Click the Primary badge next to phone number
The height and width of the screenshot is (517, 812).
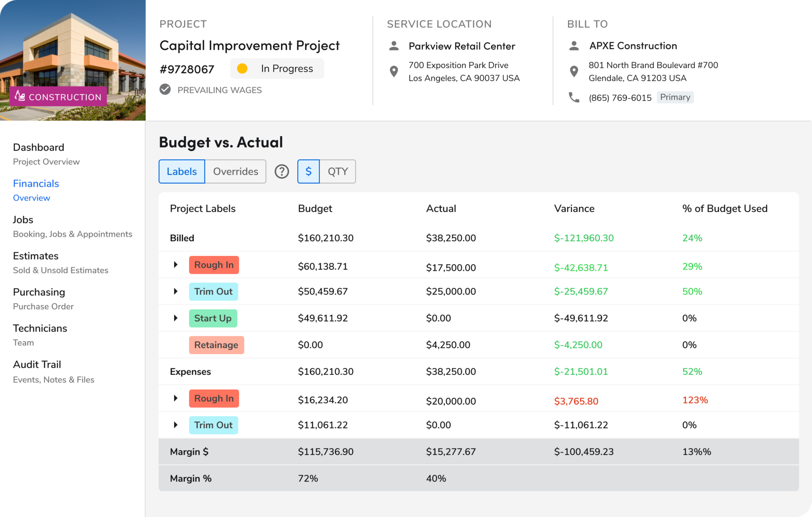(675, 97)
